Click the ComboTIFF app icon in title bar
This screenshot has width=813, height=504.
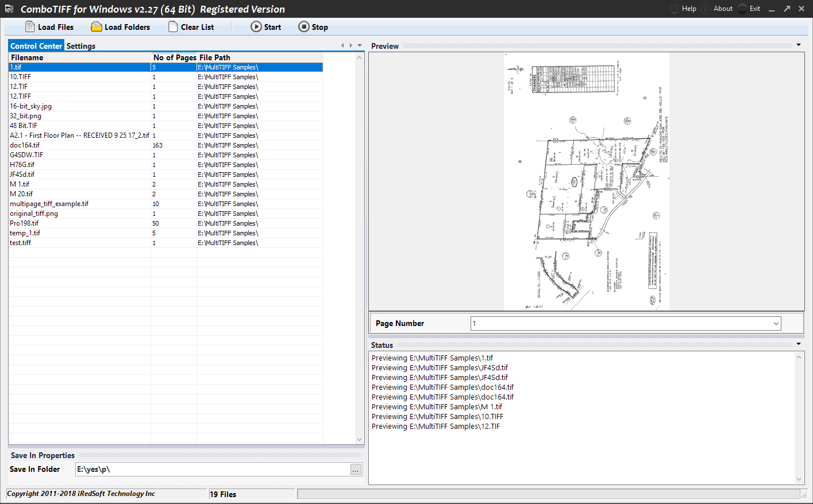coord(9,9)
